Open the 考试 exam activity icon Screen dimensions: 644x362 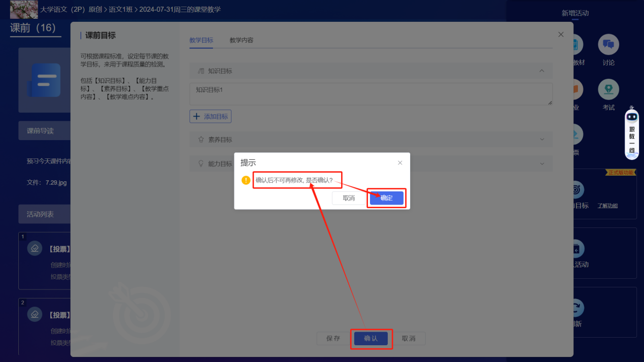608,90
